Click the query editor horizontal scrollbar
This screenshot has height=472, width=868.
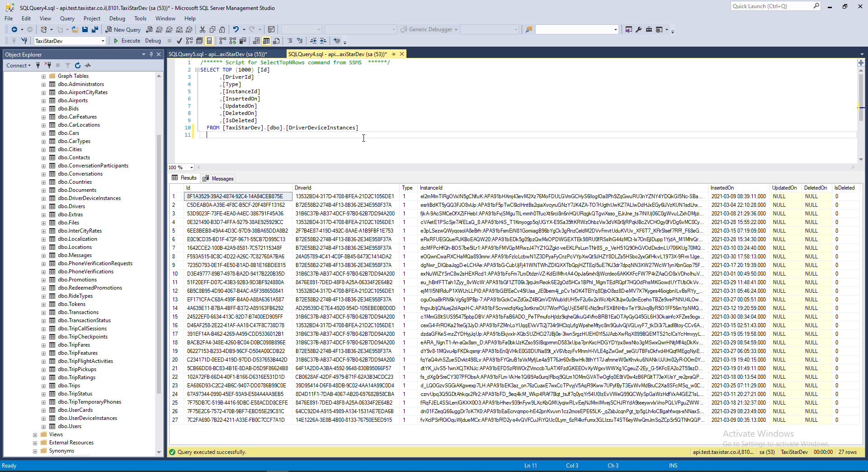point(527,167)
